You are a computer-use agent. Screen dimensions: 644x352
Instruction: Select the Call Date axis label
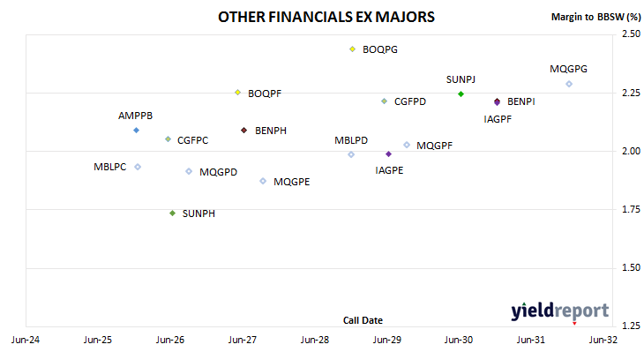point(363,320)
